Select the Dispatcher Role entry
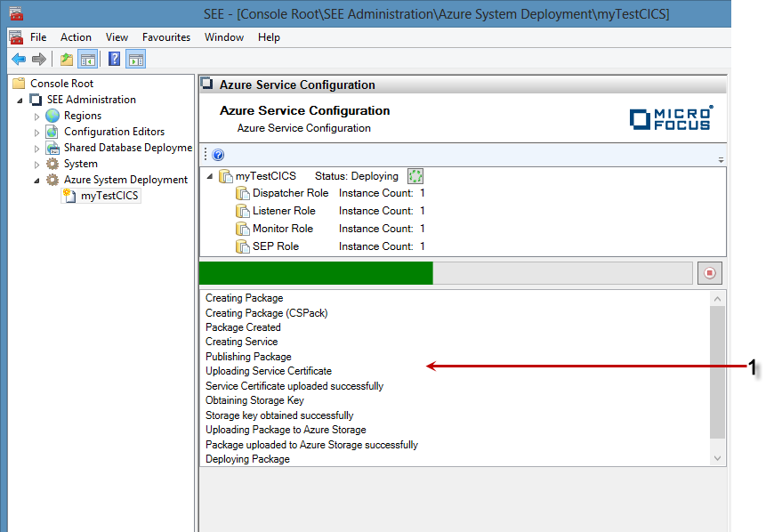This screenshot has width=782, height=532. 290,193
